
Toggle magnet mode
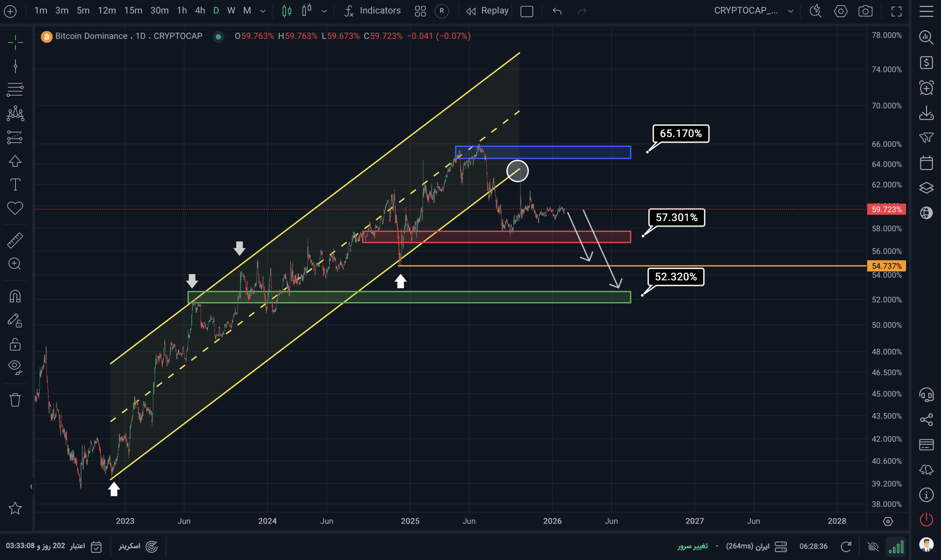coord(15,296)
